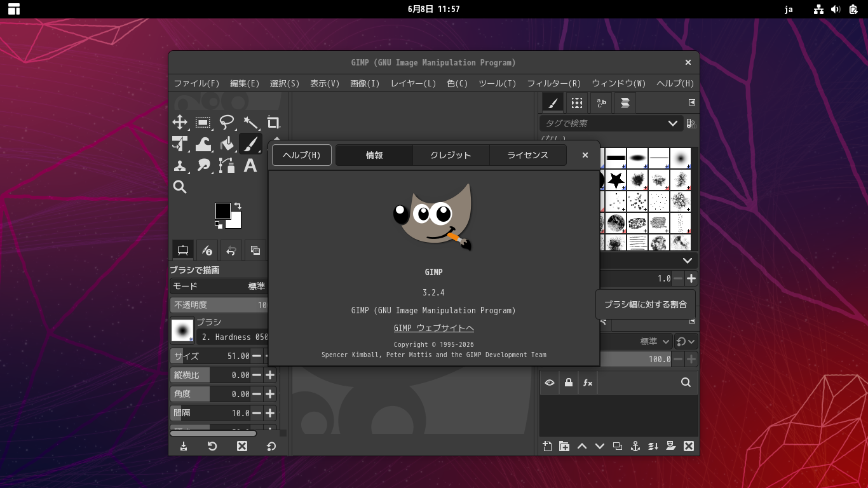Select the Crop tool
This screenshot has width=868, height=488.
coord(273,123)
